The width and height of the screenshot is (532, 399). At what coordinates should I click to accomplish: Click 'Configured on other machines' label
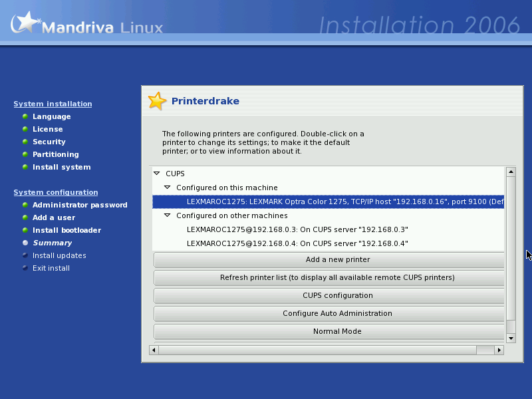point(231,215)
